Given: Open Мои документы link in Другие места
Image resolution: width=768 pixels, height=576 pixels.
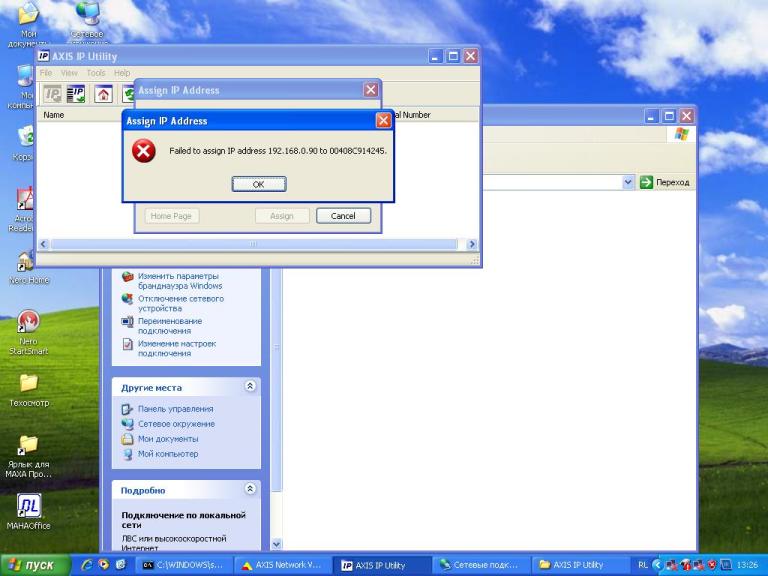Looking at the screenshot, I should [168, 439].
